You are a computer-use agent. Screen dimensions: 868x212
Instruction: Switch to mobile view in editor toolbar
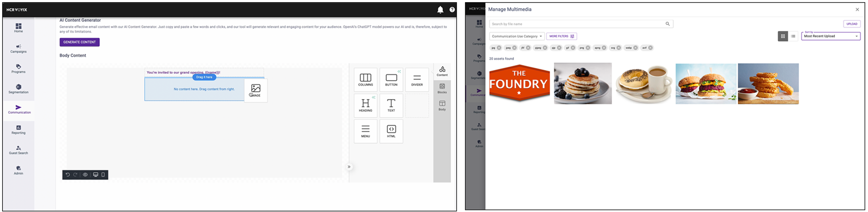(103, 175)
